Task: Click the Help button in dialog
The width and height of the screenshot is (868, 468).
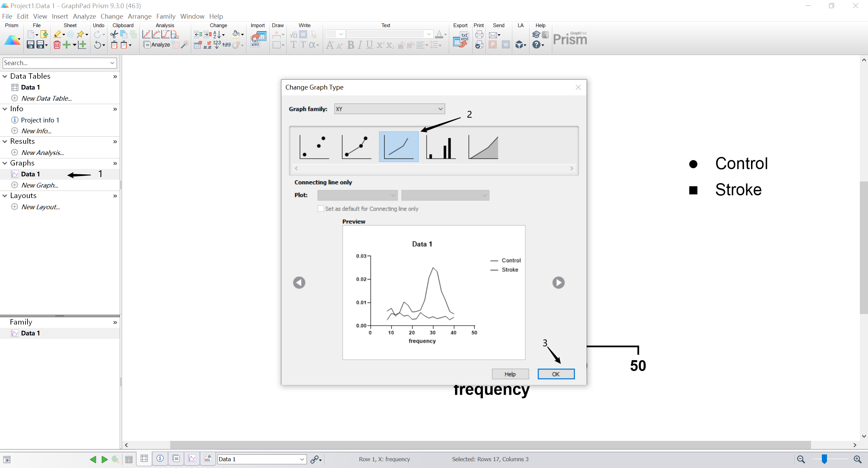Action: click(510, 374)
